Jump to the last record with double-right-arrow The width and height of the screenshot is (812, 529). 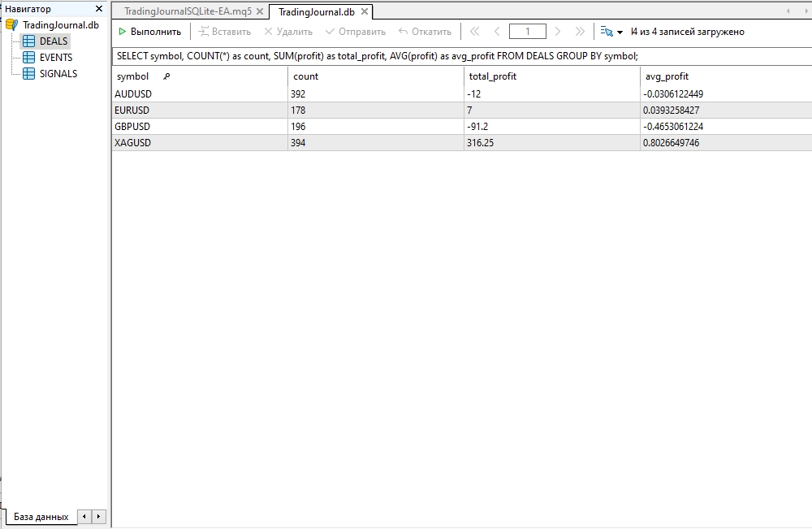pyautogui.click(x=580, y=31)
